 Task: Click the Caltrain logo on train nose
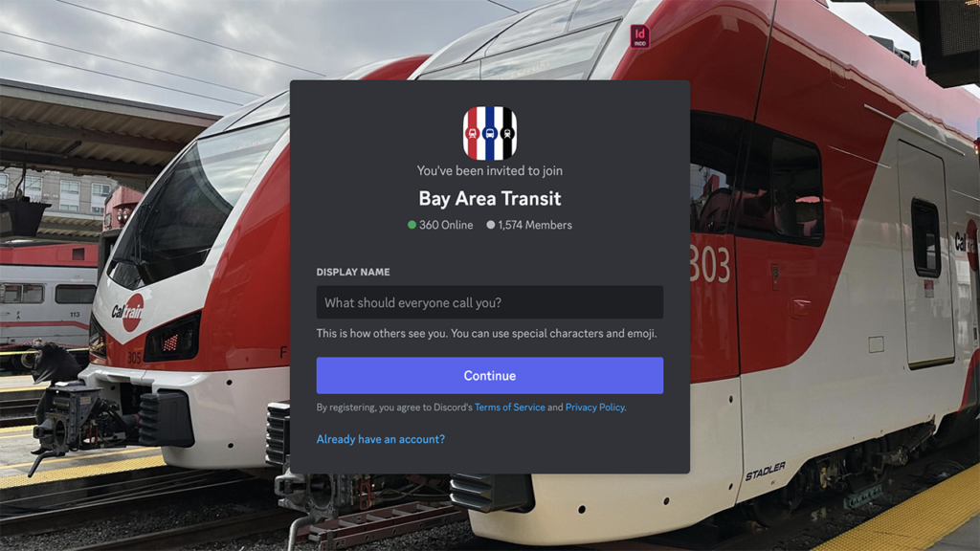pos(128,311)
